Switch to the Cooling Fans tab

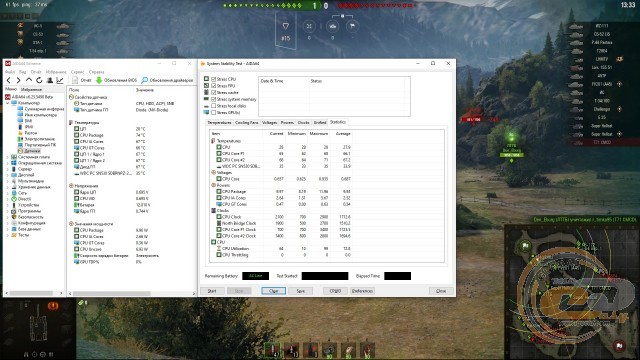pyautogui.click(x=247, y=122)
